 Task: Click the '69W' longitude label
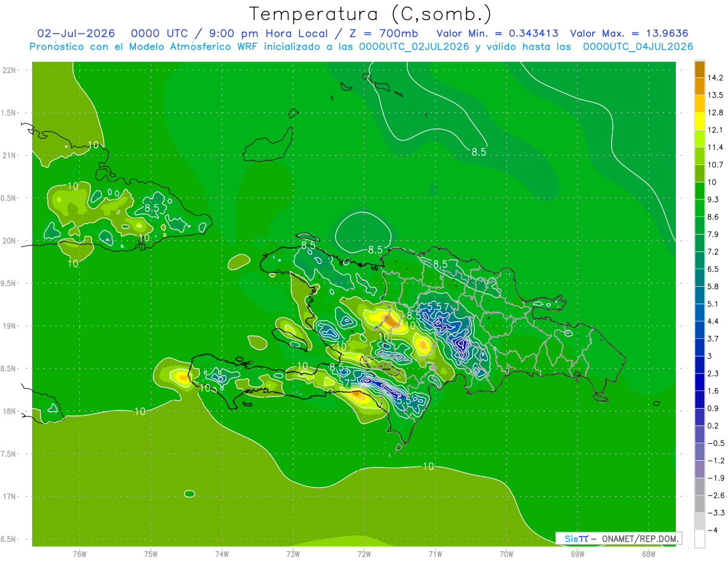578,554
